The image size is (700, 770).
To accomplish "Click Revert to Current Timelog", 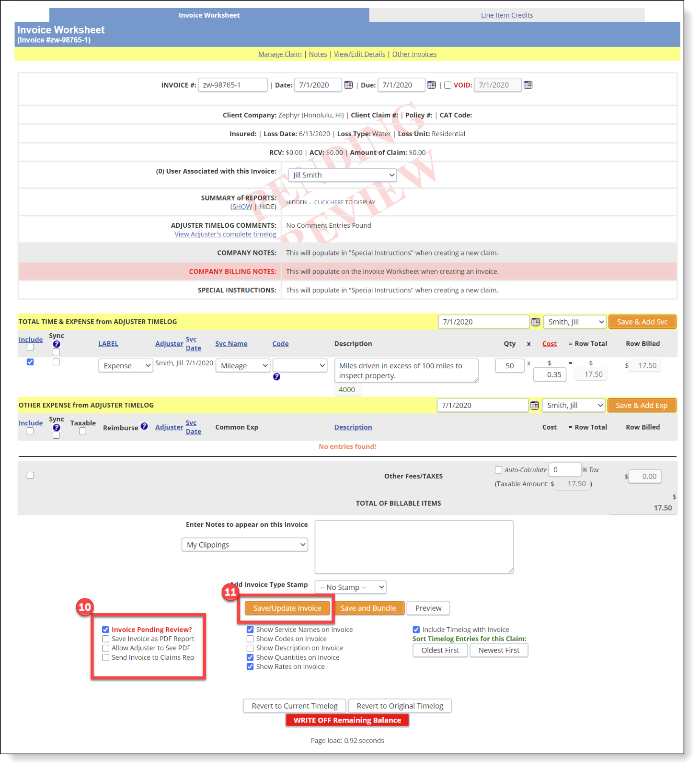I will 295,706.
